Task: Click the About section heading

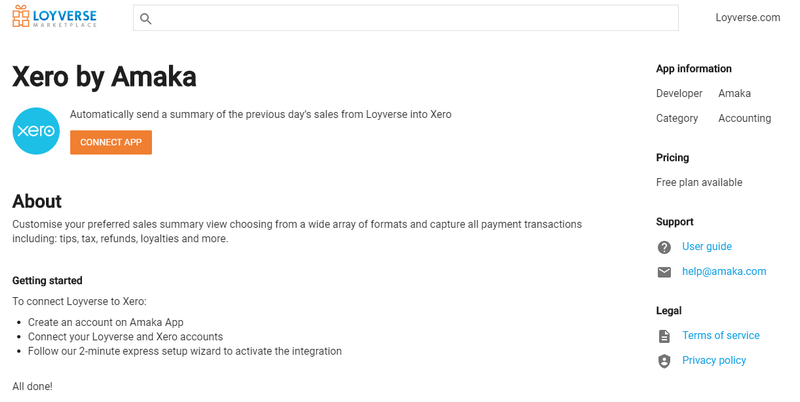Action: (37, 201)
